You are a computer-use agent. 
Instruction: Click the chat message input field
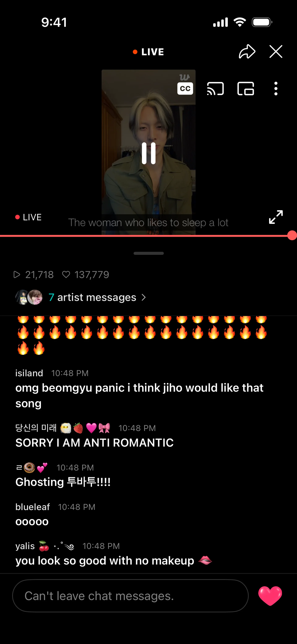(130, 596)
